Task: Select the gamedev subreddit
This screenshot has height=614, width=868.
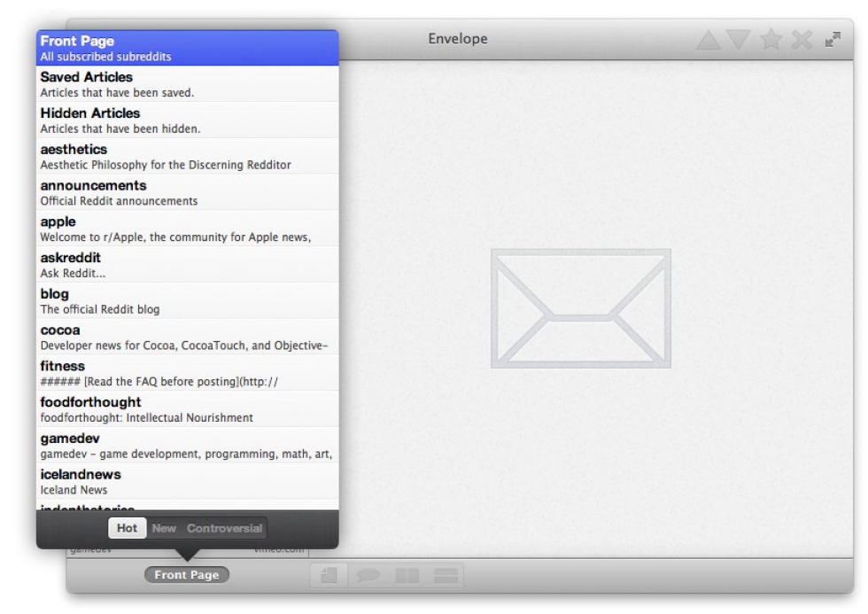Action: pyautogui.click(x=187, y=446)
